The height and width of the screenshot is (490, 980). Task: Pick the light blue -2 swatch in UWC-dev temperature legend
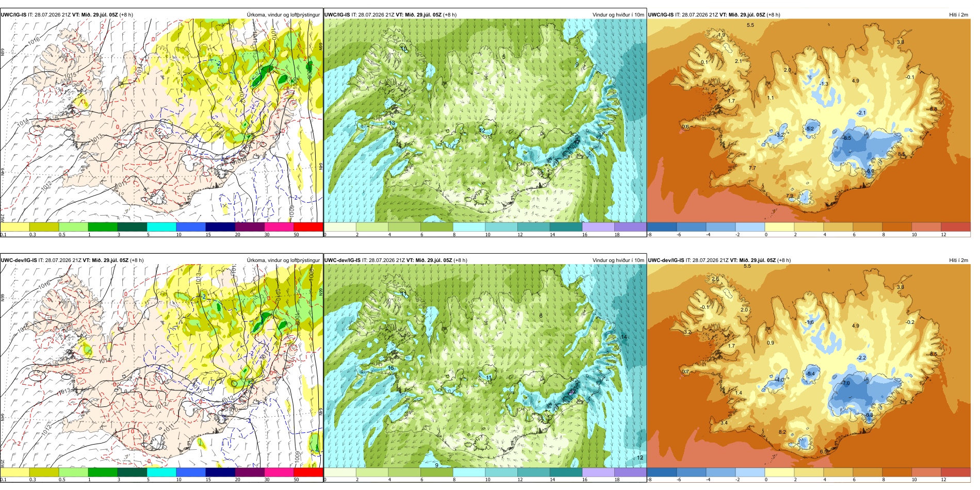coord(750,472)
